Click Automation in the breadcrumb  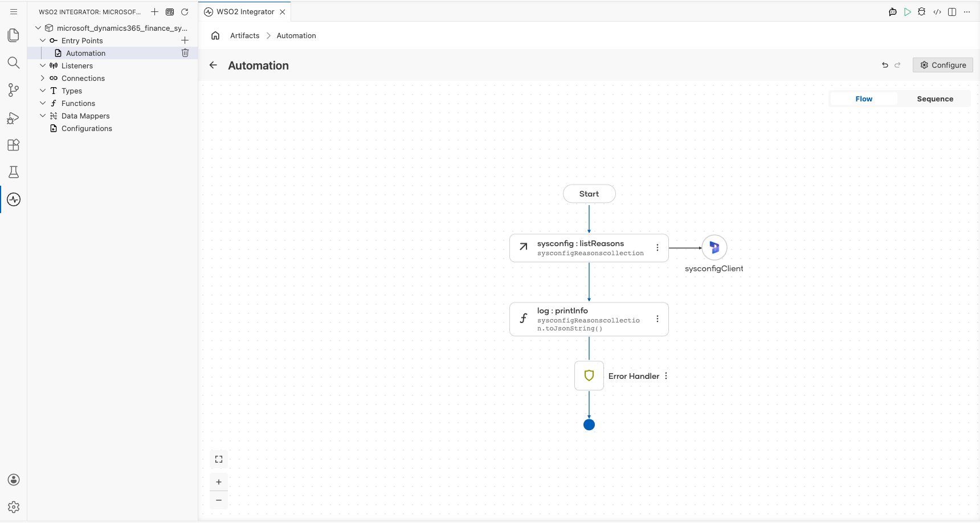(296, 35)
